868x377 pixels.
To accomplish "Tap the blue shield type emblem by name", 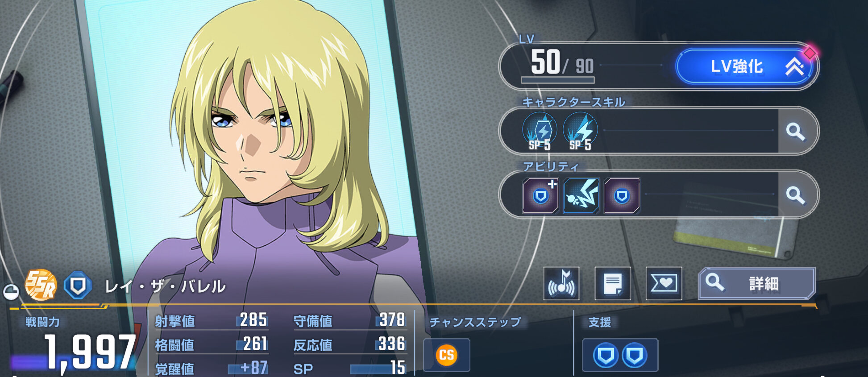I will point(78,286).
